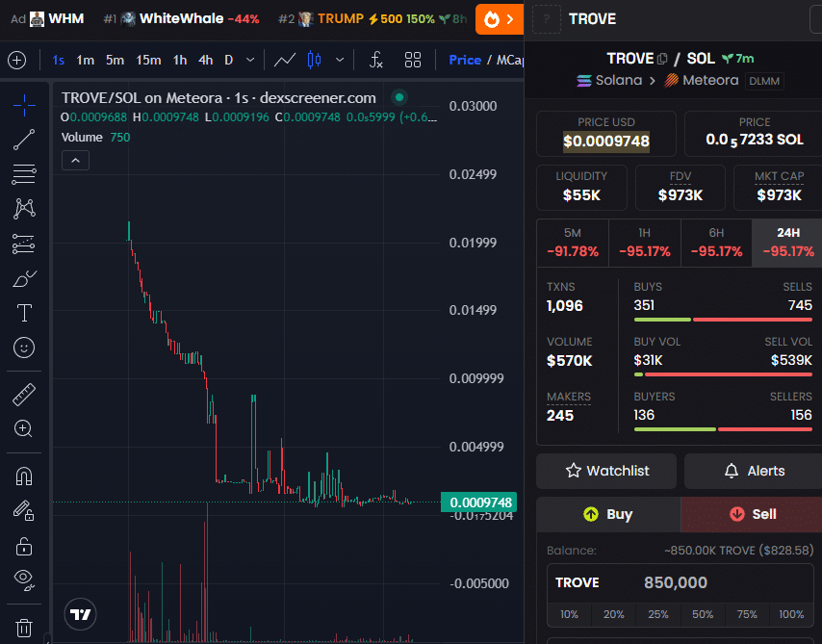Switch to the 5M stats tab

click(x=572, y=242)
